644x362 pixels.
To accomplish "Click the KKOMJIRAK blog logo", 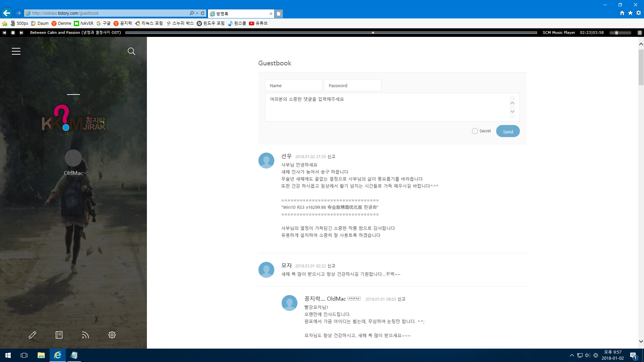I will 73,118.
